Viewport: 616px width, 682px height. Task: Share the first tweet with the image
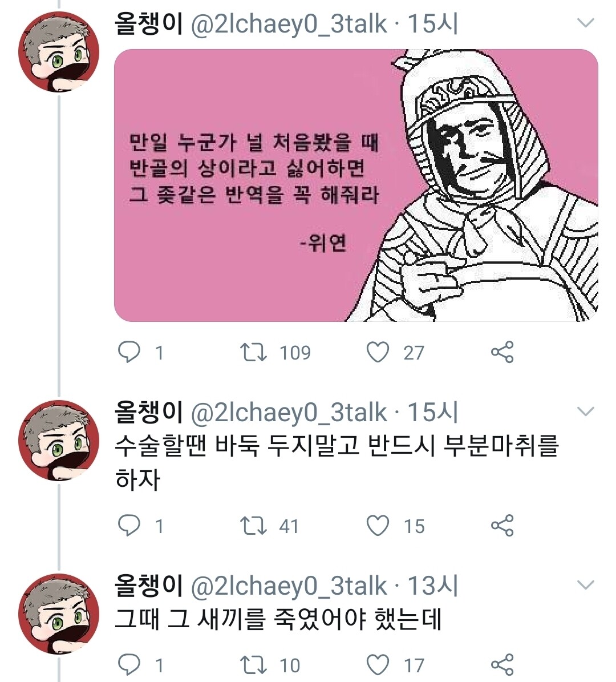(502, 352)
